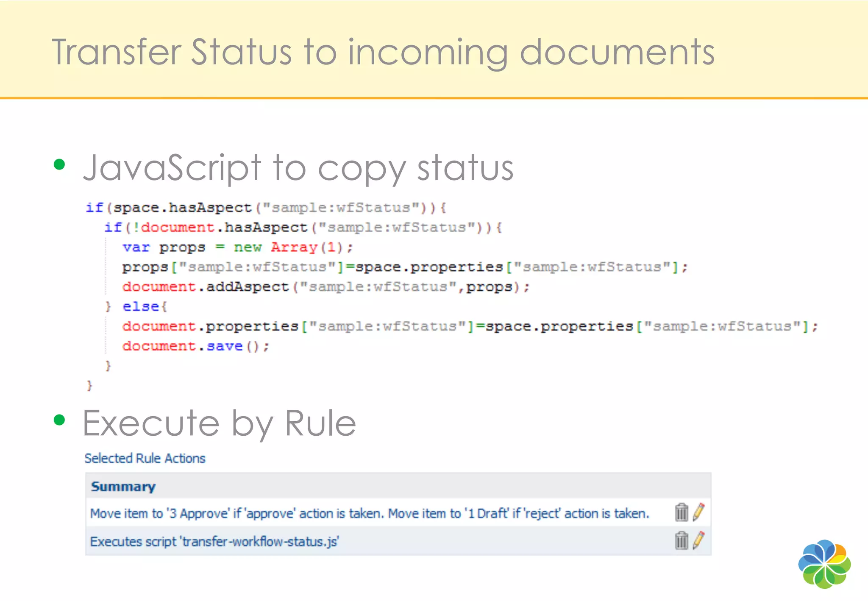Viewport: 868px width, 601px height.
Task: Click the slide title 'Transfer Status to incoming documents'
Action: (x=383, y=53)
